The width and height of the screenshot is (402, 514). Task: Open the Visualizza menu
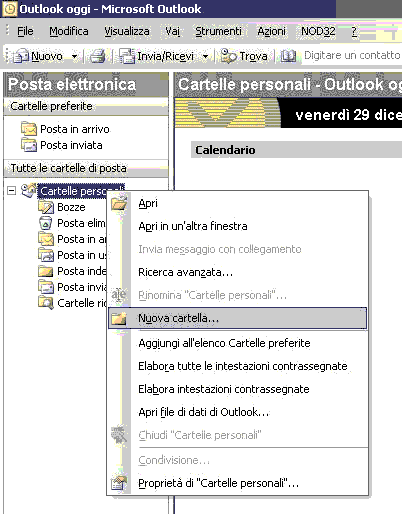click(x=127, y=31)
